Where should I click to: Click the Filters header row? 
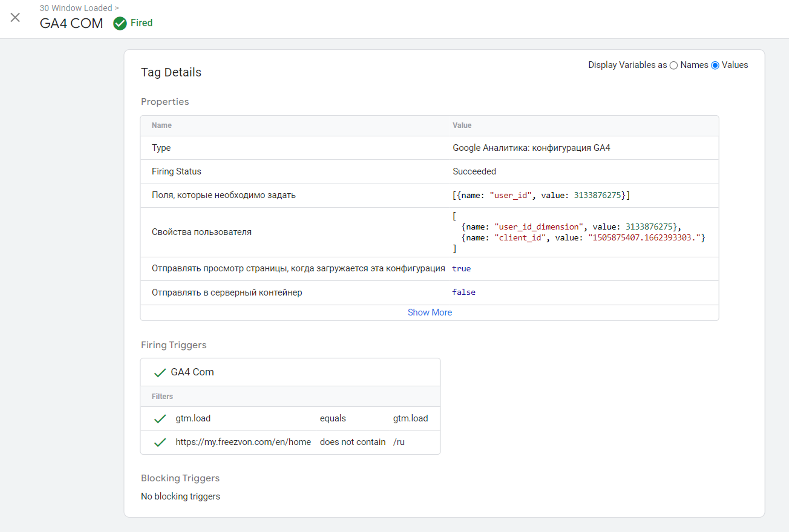(x=162, y=396)
